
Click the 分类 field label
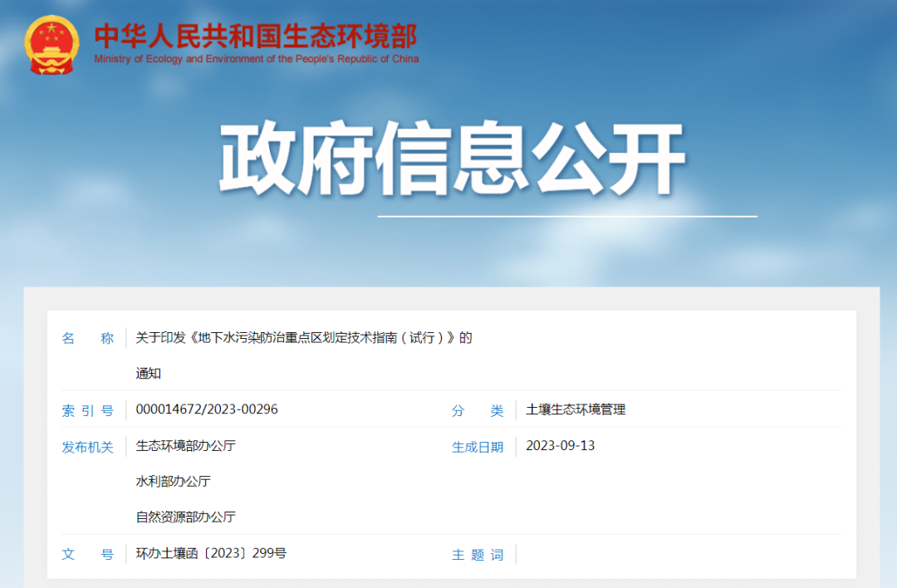[478, 410]
